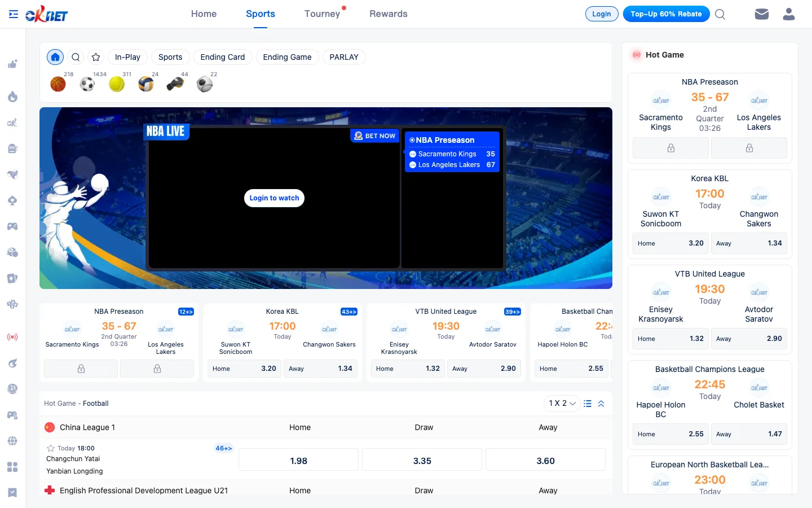This screenshot has height=508, width=812.
Task: Open the globe icon in the sidebar
Action: click(12, 441)
